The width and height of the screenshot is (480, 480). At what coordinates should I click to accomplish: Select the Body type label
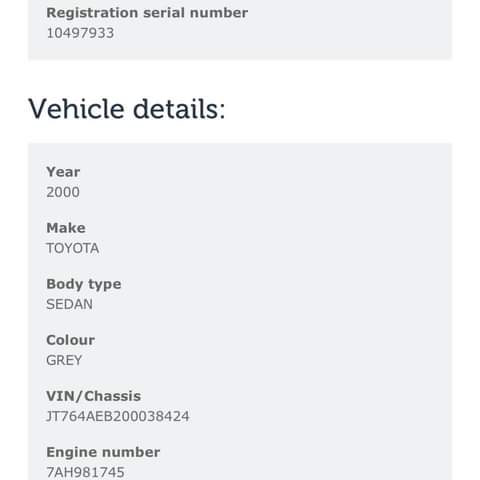(84, 284)
